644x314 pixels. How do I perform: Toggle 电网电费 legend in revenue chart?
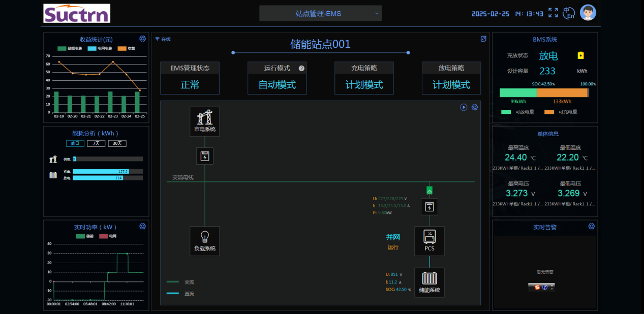coord(99,48)
